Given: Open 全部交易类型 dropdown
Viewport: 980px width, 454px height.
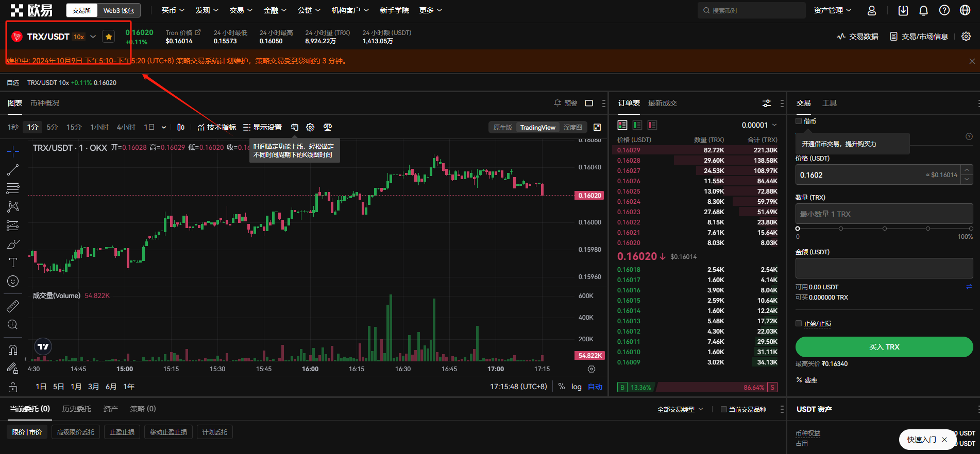Looking at the screenshot, I should (680, 409).
